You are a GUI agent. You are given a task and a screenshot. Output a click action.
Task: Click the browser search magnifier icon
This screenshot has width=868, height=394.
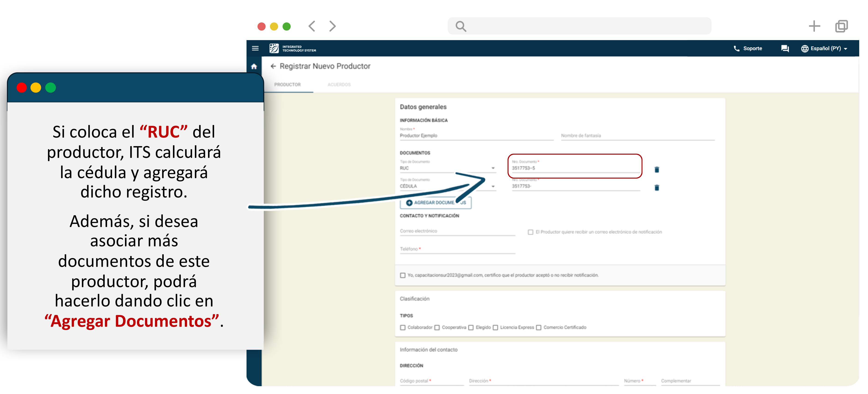pyautogui.click(x=461, y=26)
